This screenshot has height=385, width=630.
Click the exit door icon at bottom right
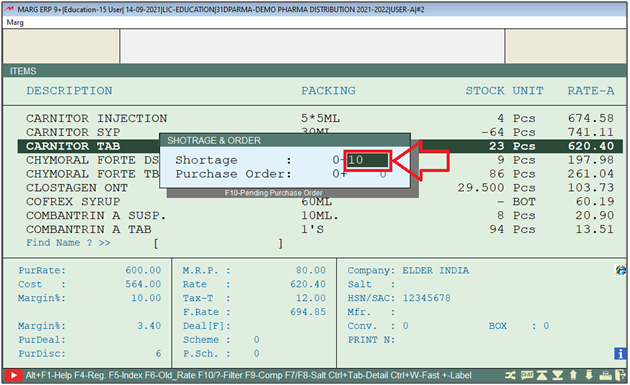[x=620, y=375]
